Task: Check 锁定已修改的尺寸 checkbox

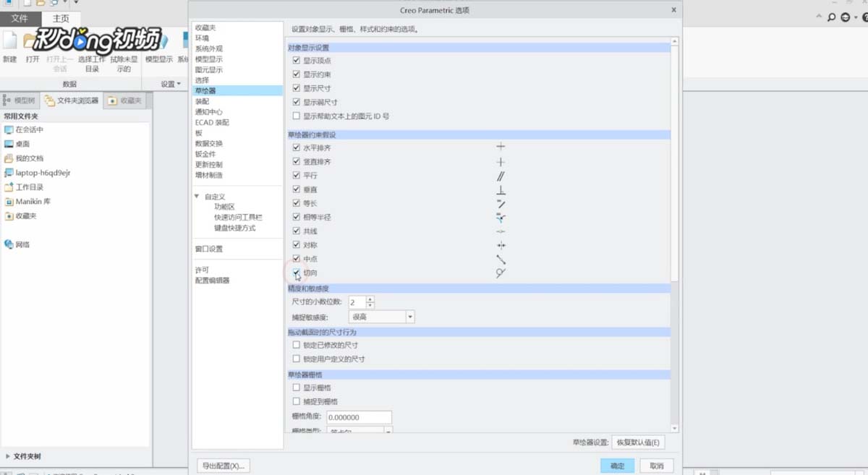Action: [x=296, y=346]
